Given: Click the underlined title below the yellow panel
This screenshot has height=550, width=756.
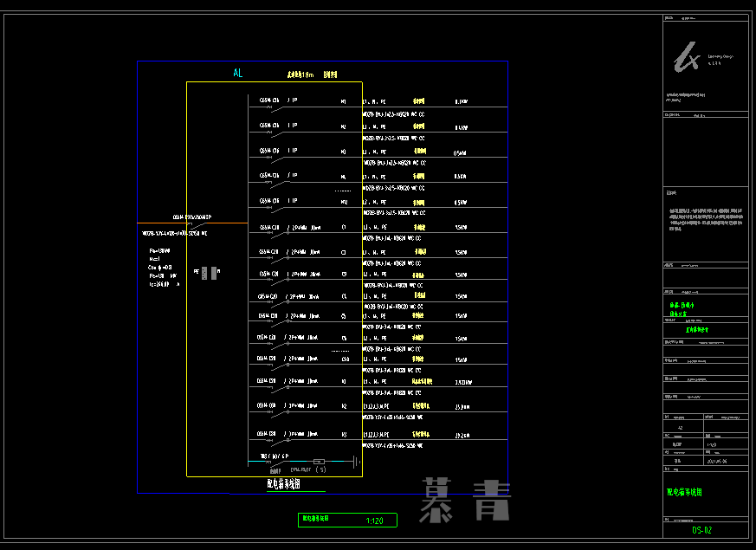Looking at the screenshot, I should click(x=283, y=485).
